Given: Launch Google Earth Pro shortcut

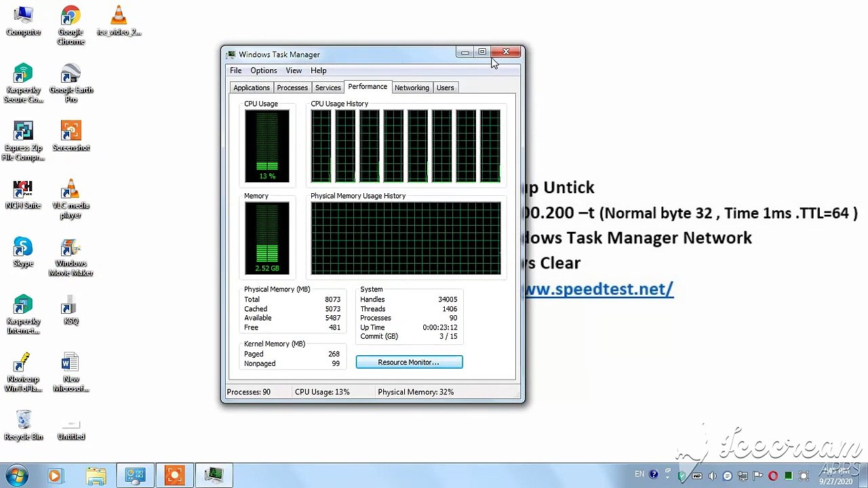Looking at the screenshot, I should click(71, 83).
